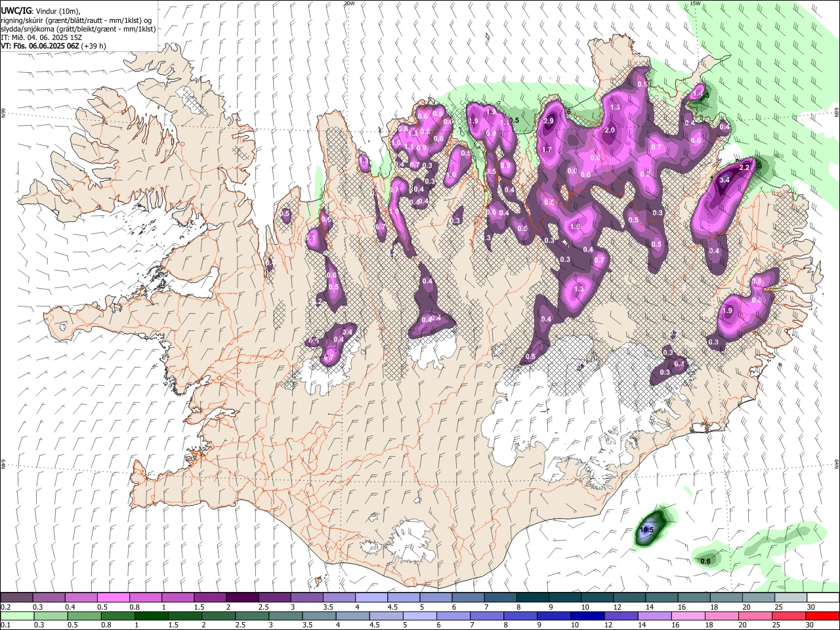Click the "3.4" snowfall value on the map
Viewport: 840px width, 630px height.
[725, 180]
